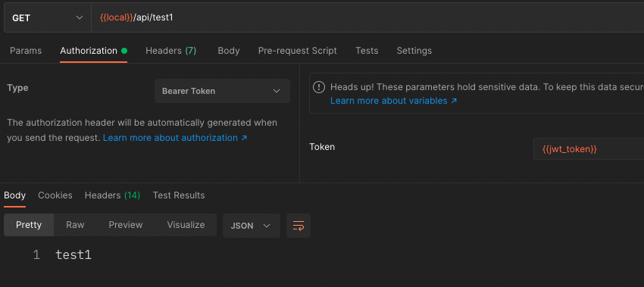Open the JSON format dropdown
Screen dimensions: 644x287
252,226
